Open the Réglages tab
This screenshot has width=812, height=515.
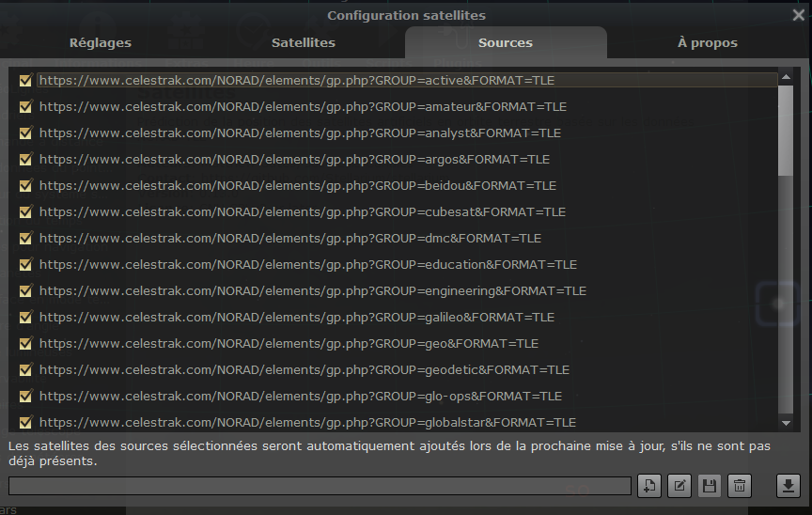(x=101, y=42)
